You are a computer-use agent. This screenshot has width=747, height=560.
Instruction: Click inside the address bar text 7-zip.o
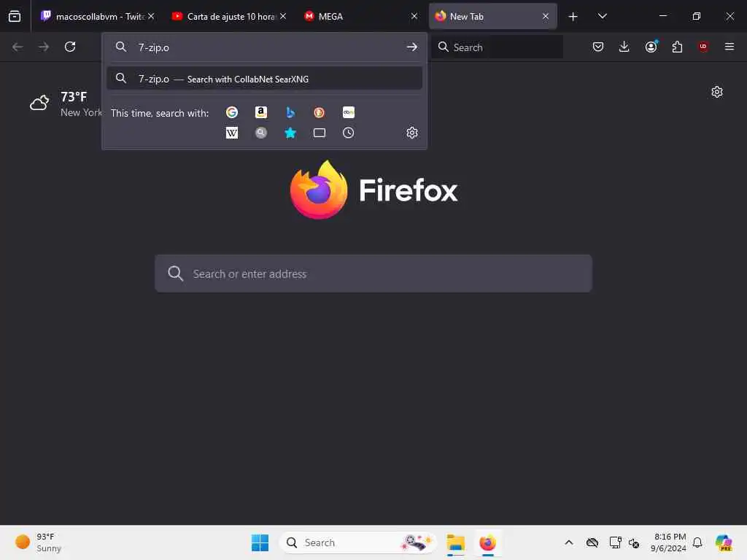(x=154, y=47)
